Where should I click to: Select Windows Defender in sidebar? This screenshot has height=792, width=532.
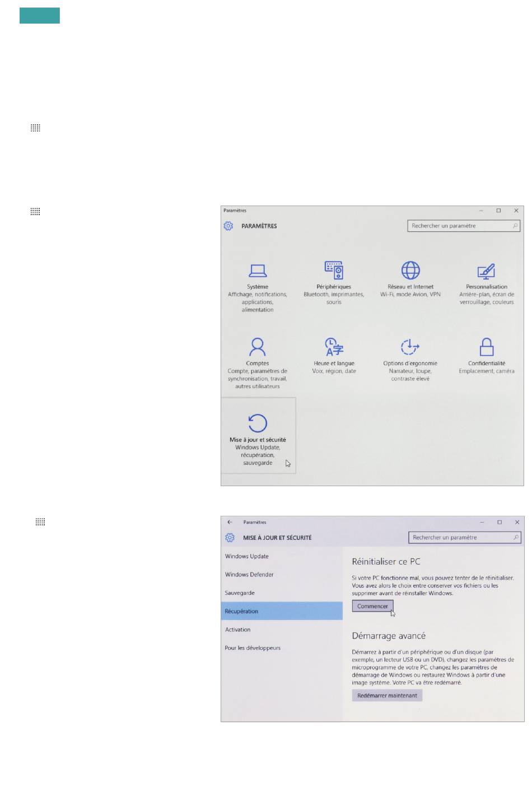click(249, 575)
